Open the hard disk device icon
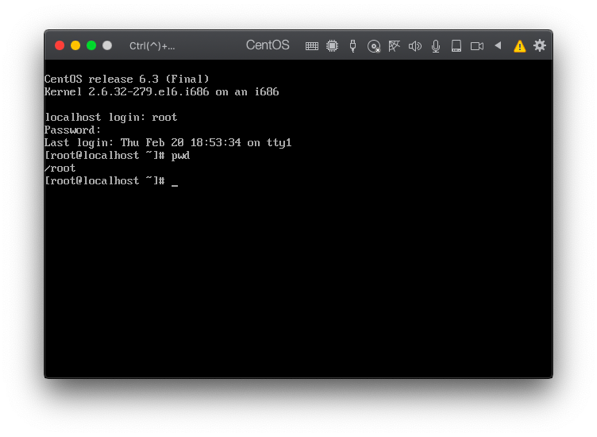The width and height of the screenshot is (597, 437). [x=456, y=46]
